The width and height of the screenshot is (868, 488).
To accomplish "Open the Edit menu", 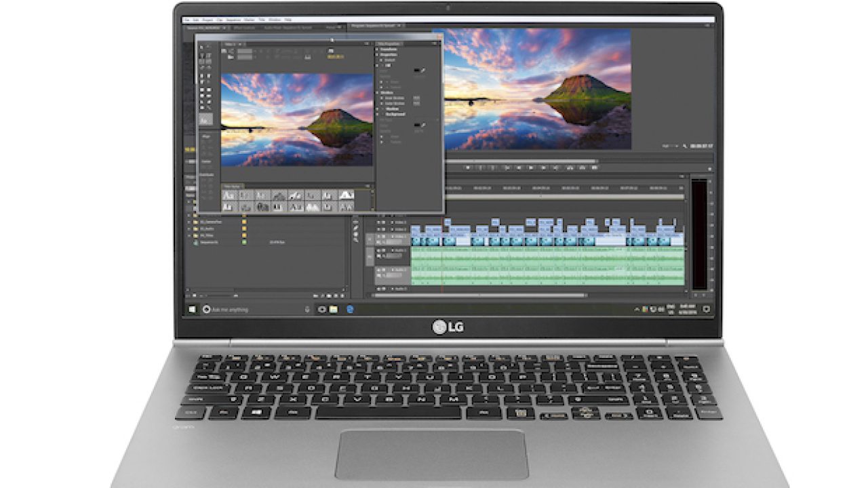I will pyautogui.click(x=196, y=20).
